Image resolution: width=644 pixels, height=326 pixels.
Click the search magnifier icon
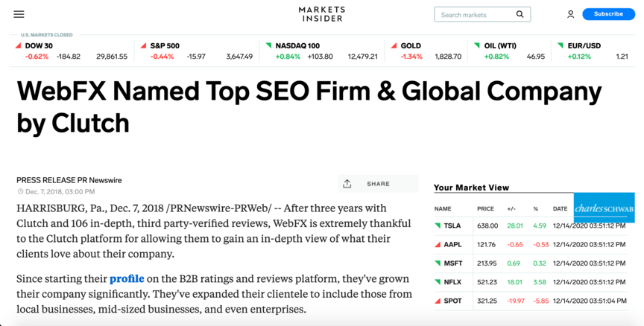coord(520,14)
